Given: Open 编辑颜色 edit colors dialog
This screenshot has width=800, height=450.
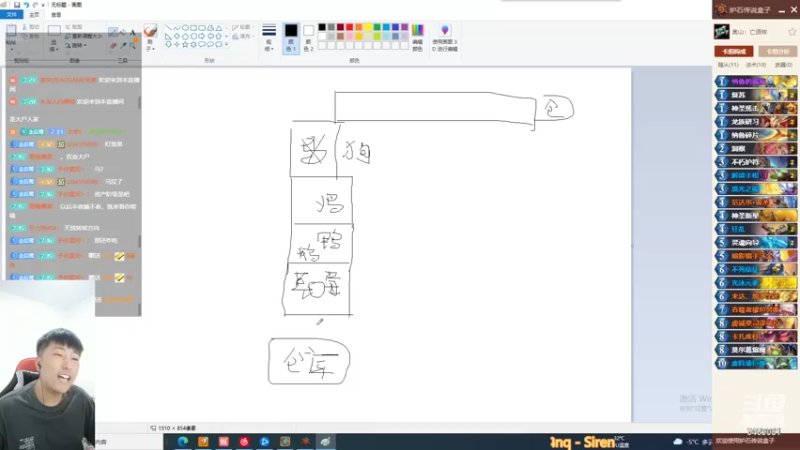Looking at the screenshot, I should (x=417, y=38).
